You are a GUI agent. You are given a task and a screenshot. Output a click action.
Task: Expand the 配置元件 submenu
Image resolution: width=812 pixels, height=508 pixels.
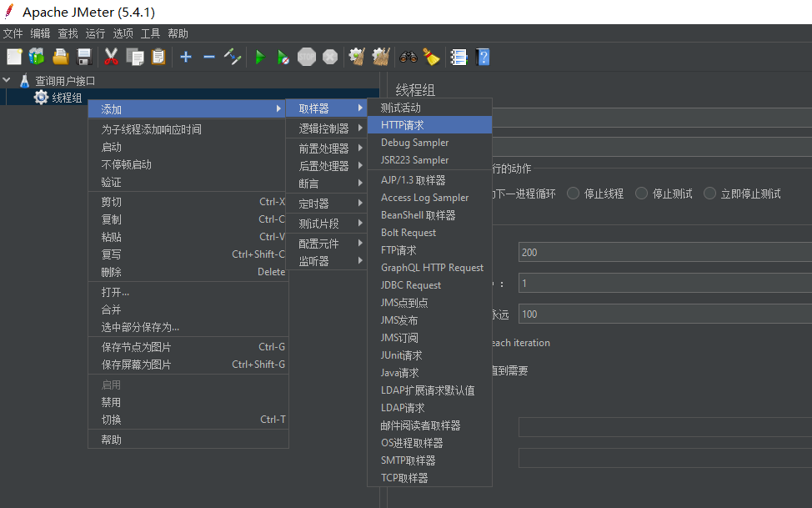[x=326, y=244]
